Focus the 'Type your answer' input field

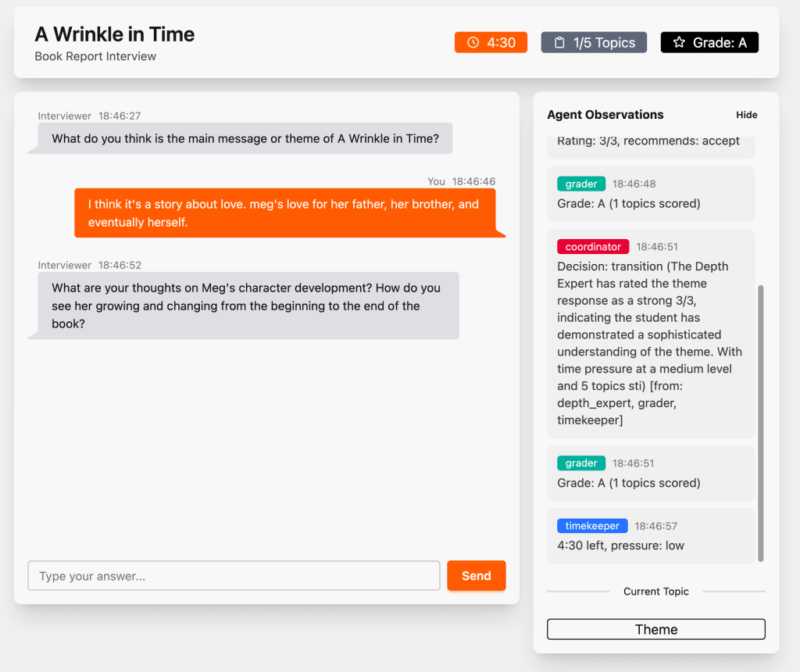click(234, 576)
